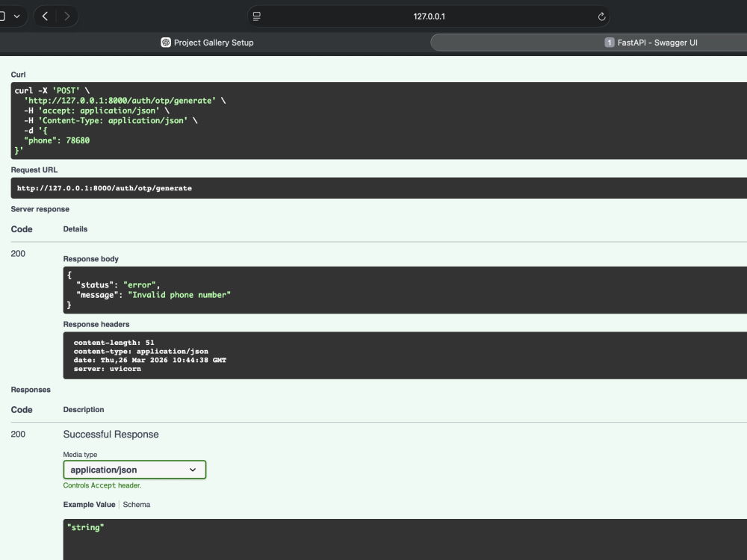Click the 200 code under Server response
The width and height of the screenshot is (747, 560).
[18, 253]
